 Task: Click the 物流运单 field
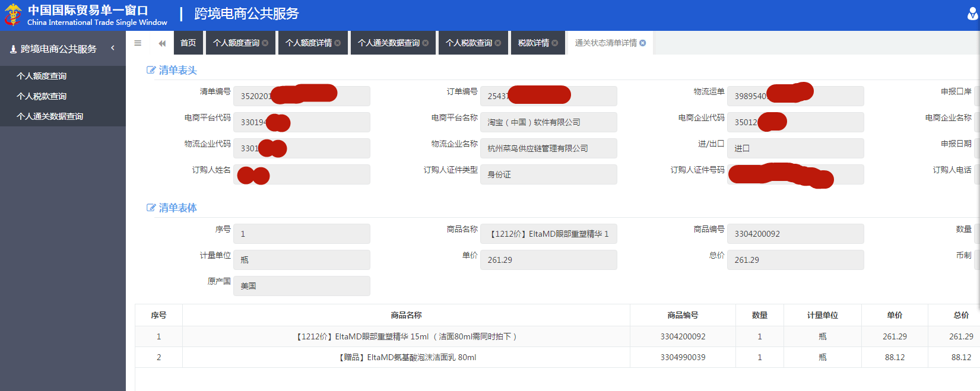(795, 96)
